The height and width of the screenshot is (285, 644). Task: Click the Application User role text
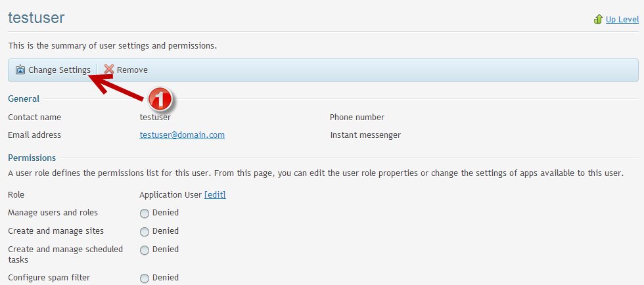point(170,194)
